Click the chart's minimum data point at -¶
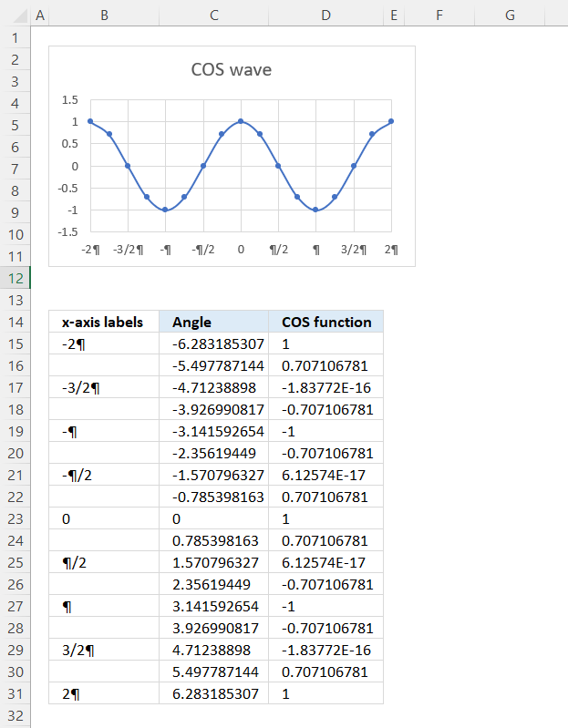568x728 pixels. pos(165,210)
